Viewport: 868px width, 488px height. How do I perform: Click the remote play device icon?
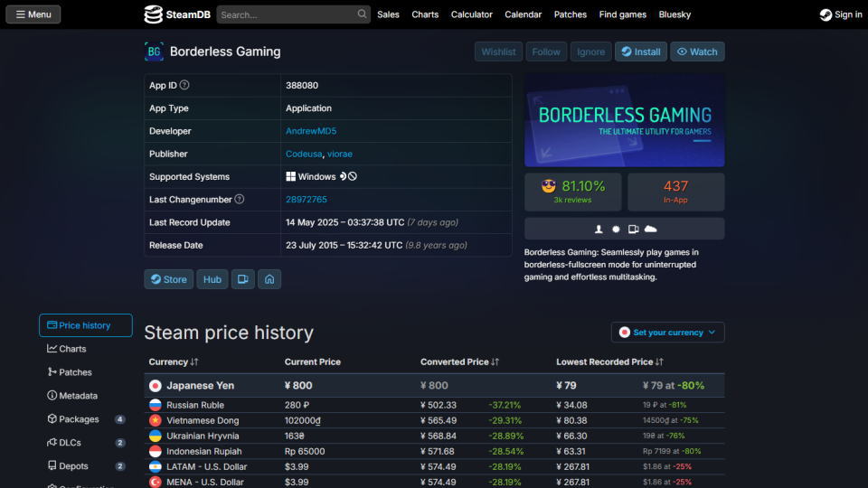tap(633, 229)
